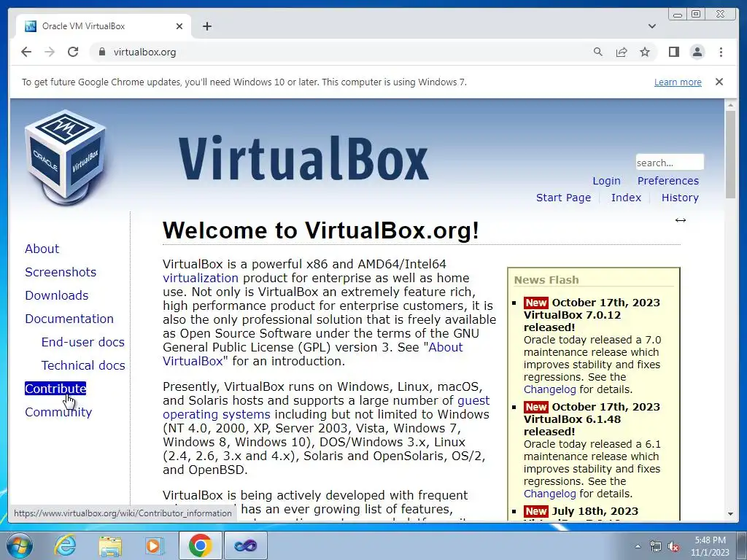This screenshot has width=747, height=560.
Task: Go to Start Page
Action: coord(563,198)
